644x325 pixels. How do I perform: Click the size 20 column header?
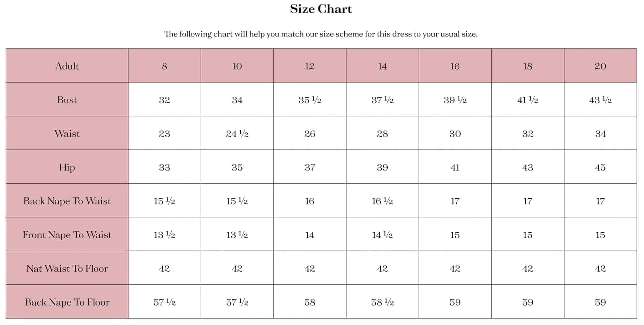(600, 66)
